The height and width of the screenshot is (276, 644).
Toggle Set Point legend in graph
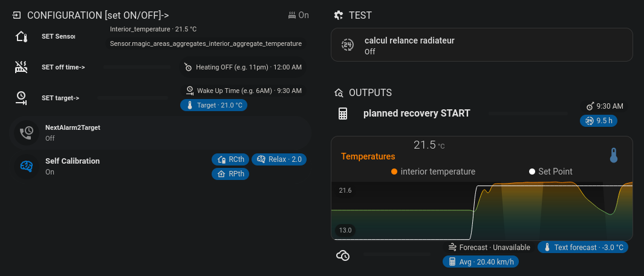click(551, 172)
